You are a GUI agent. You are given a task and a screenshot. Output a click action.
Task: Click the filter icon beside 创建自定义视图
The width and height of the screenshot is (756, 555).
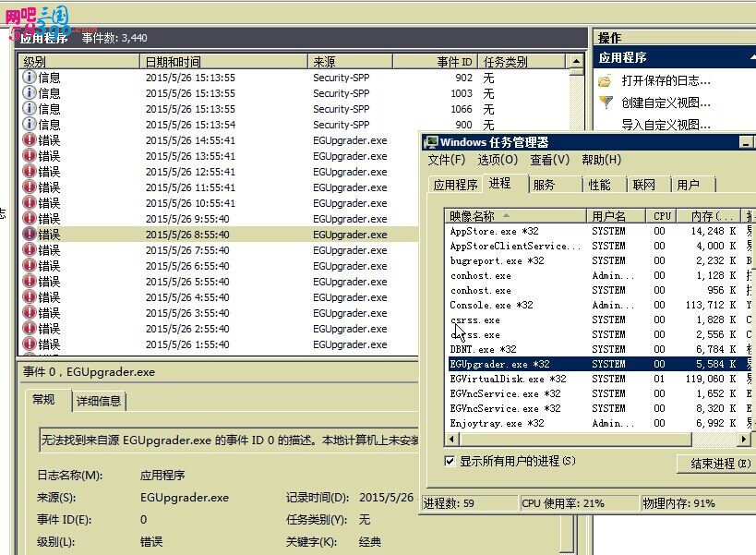(x=606, y=102)
